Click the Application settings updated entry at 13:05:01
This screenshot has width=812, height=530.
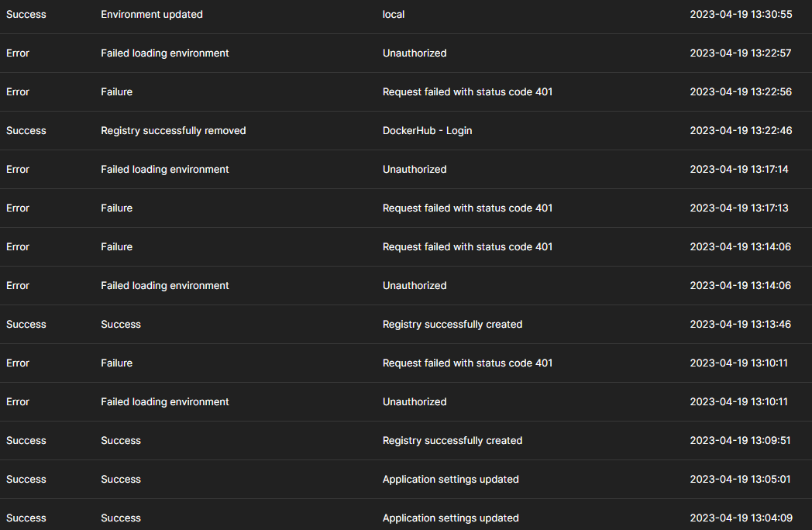click(450, 479)
